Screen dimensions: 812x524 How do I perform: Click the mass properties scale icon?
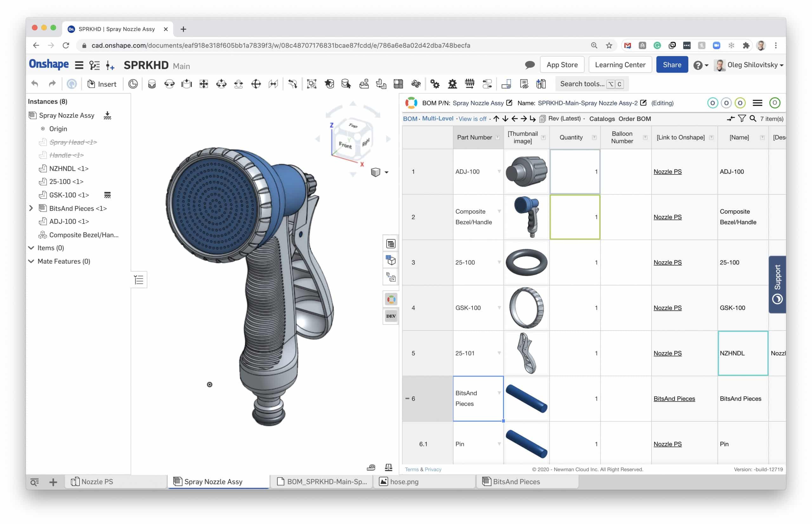[x=388, y=467]
